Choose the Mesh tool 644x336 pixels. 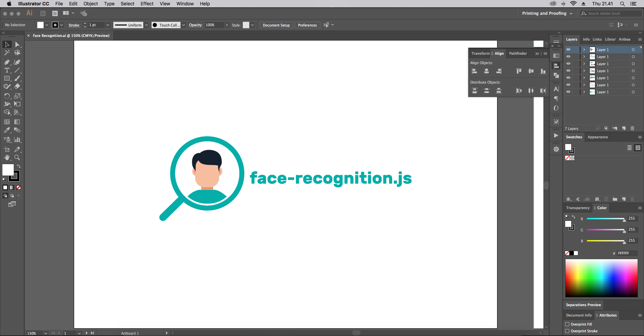coord(7,122)
